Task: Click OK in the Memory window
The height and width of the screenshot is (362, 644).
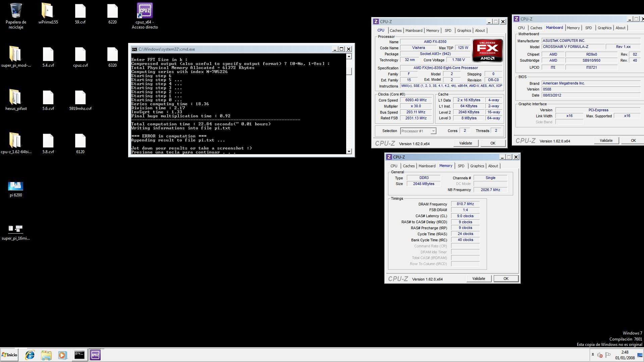Action: [x=506, y=279]
